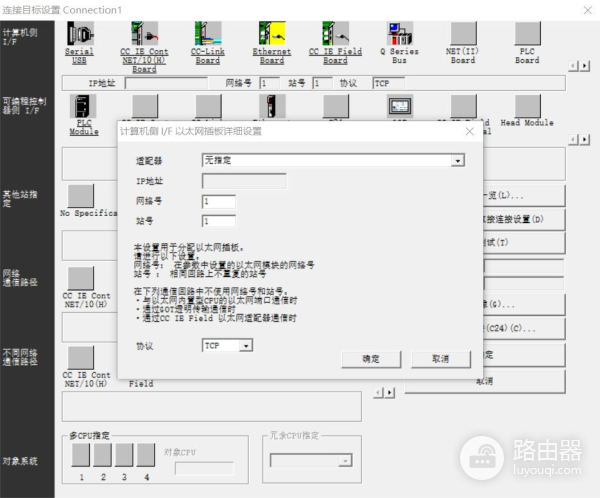Click the dialog 站号 input field

coord(218,221)
